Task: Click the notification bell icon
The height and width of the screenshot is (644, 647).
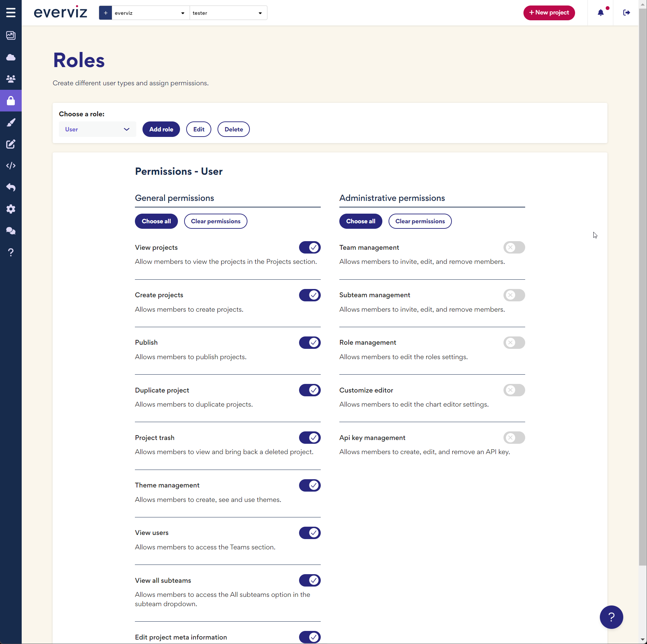Action: [x=601, y=13]
